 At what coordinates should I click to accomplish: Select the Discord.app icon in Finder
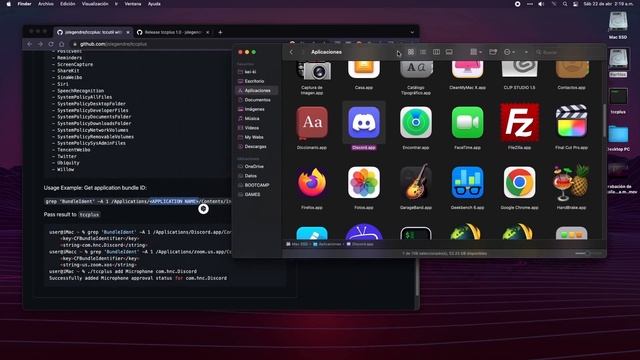point(364,122)
